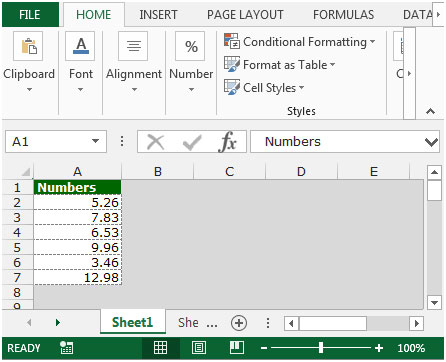
Task: Click horizontal scrollbar left arrow
Action: 291,323
